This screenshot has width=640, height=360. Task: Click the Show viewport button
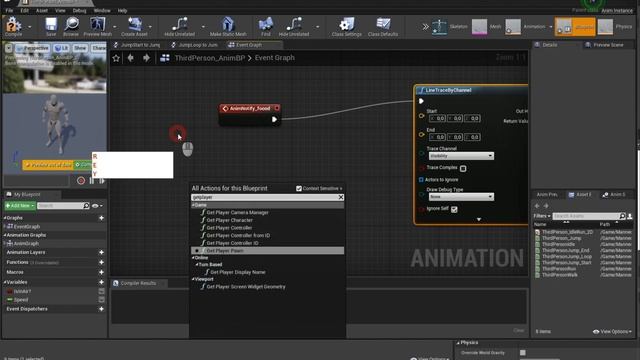click(x=80, y=48)
